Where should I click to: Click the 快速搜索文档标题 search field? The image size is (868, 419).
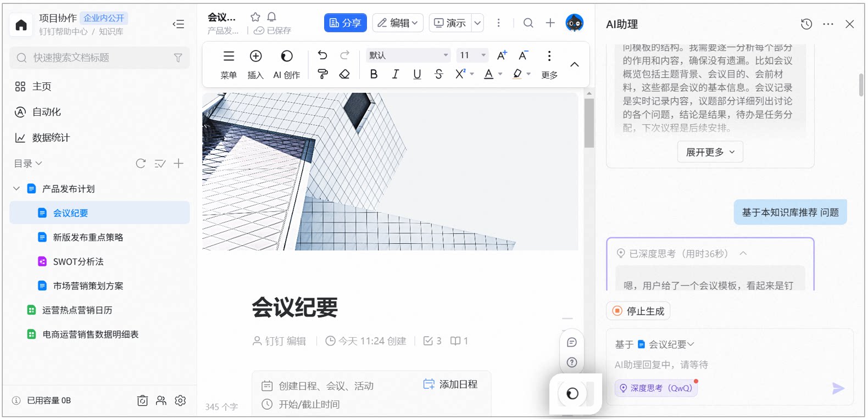(99, 58)
